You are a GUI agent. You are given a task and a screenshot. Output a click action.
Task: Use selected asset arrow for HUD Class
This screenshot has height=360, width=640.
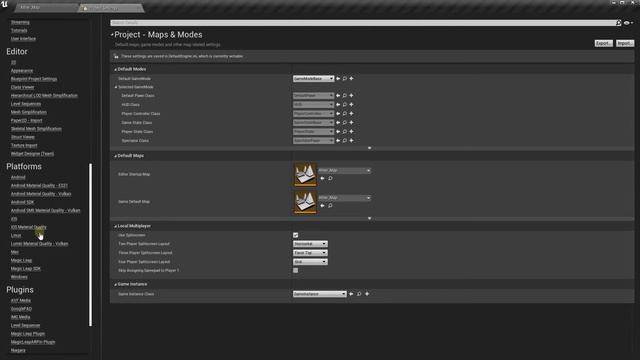point(338,104)
